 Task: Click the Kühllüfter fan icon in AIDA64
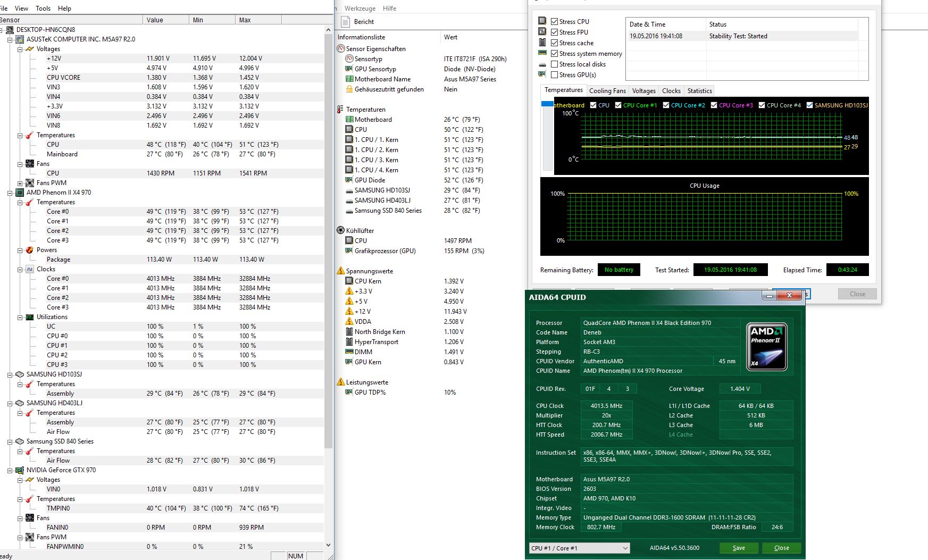(x=341, y=230)
